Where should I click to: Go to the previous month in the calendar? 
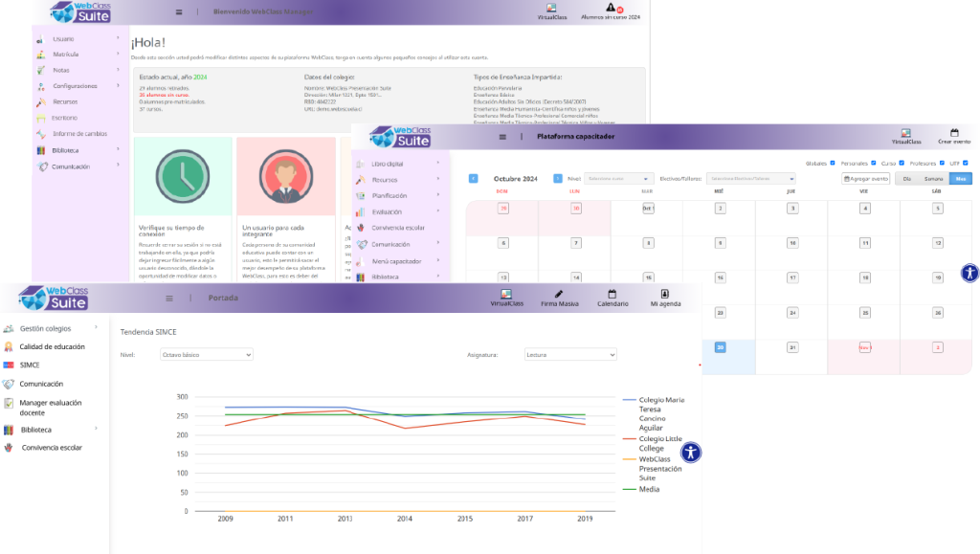[x=473, y=179]
